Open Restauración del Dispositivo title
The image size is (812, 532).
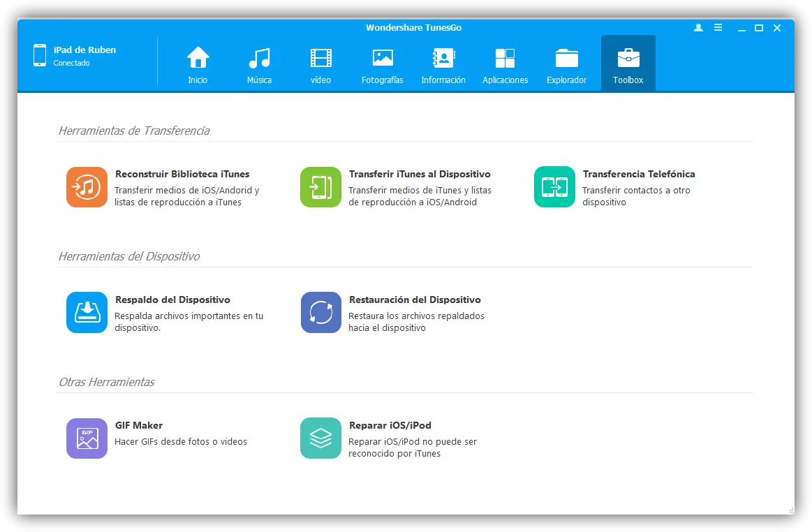click(415, 300)
